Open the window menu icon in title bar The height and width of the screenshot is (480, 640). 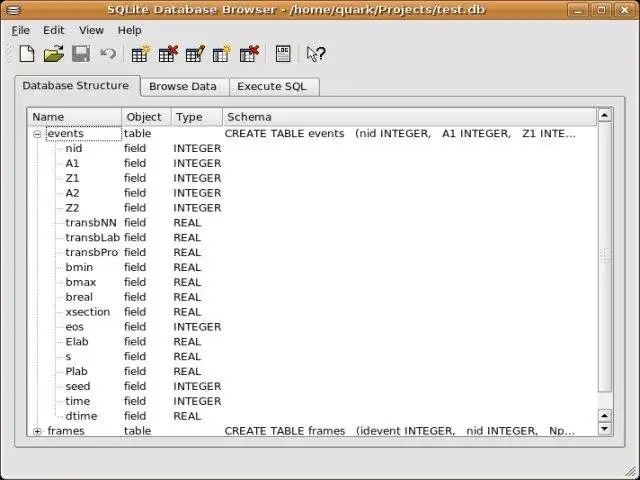click(x=13, y=10)
